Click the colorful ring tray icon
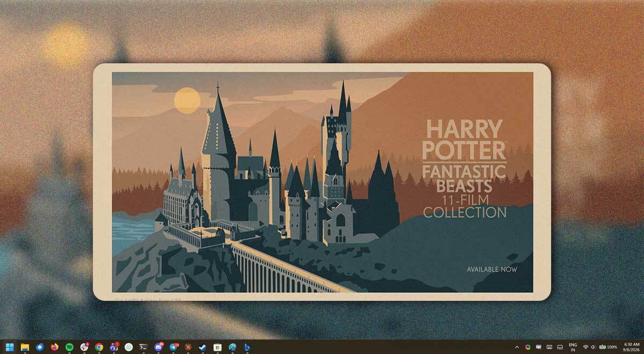The height and width of the screenshot is (354, 644). (x=528, y=348)
